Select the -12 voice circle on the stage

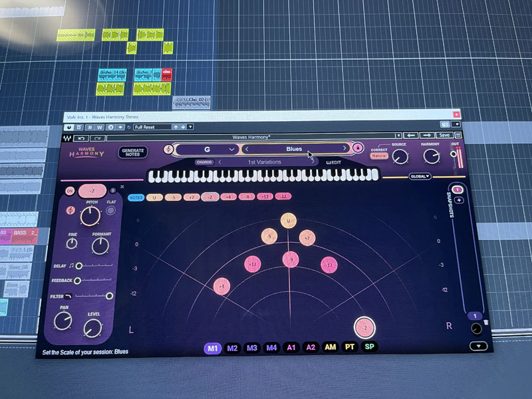point(329,265)
